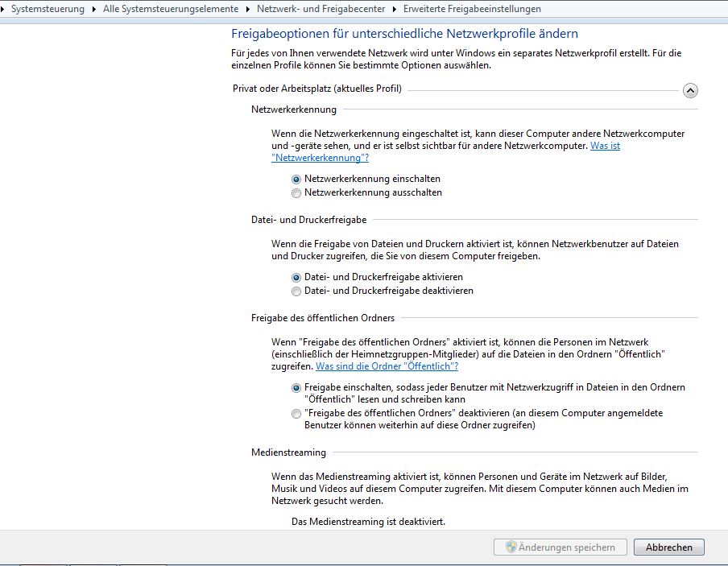The image size is (728, 566).
Task: Choose Datei- und Druckerfreigabe aktivieren
Action: coord(296,278)
